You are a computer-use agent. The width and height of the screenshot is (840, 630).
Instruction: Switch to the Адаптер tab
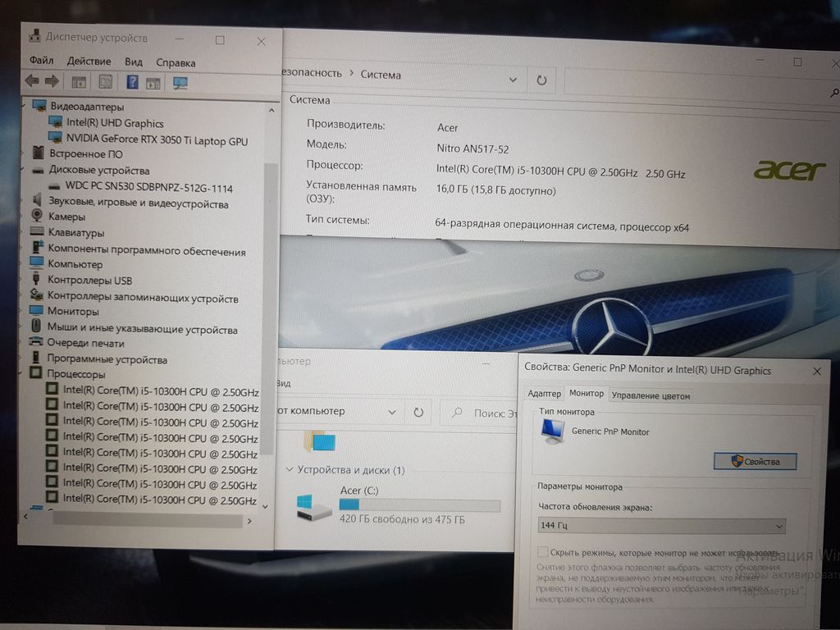[x=544, y=395]
